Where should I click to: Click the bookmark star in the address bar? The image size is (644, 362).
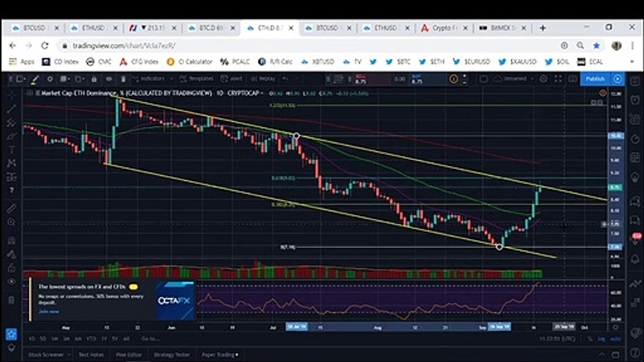[x=596, y=45]
